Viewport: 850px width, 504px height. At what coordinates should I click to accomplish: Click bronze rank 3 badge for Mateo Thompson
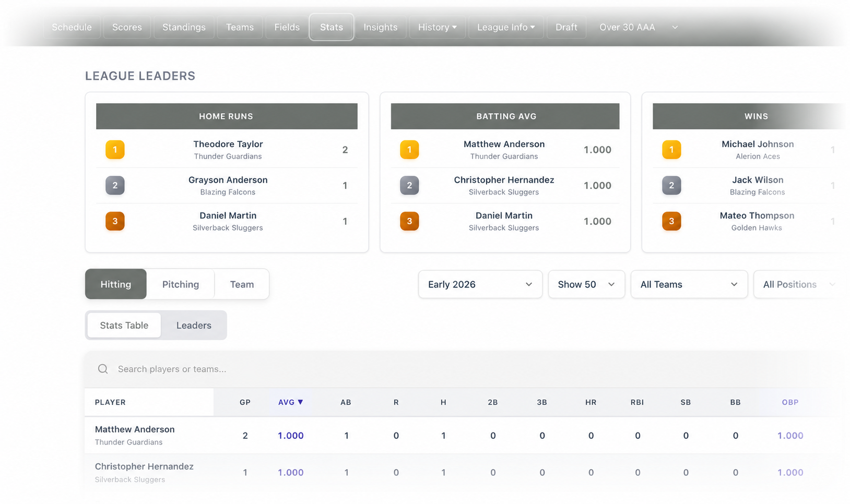671,221
